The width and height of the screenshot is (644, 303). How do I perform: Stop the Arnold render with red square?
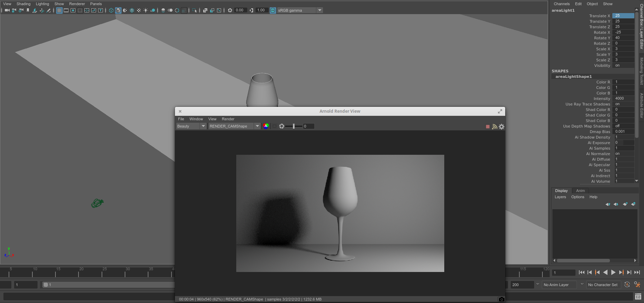(x=488, y=127)
